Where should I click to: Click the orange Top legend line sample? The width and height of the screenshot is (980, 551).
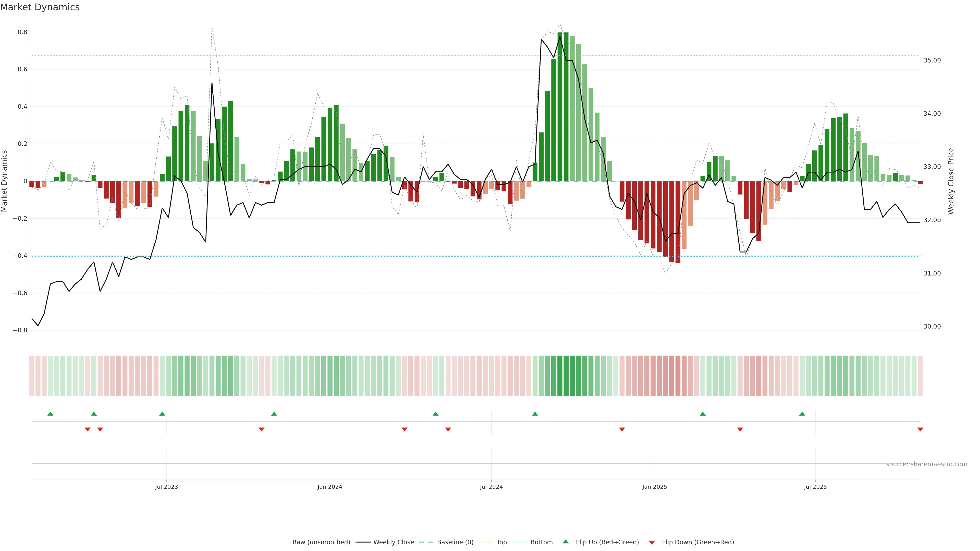coord(485,542)
